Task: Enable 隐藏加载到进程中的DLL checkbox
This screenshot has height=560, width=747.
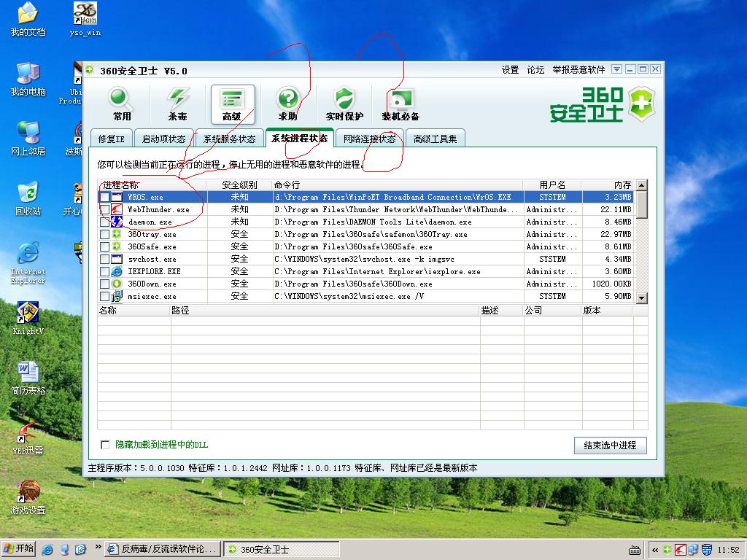Action: [x=105, y=445]
